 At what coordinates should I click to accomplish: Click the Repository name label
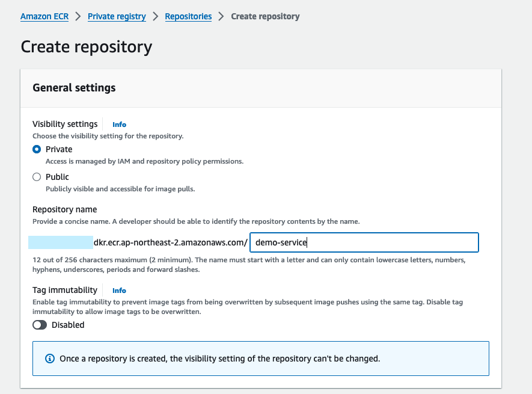pos(65,209)
